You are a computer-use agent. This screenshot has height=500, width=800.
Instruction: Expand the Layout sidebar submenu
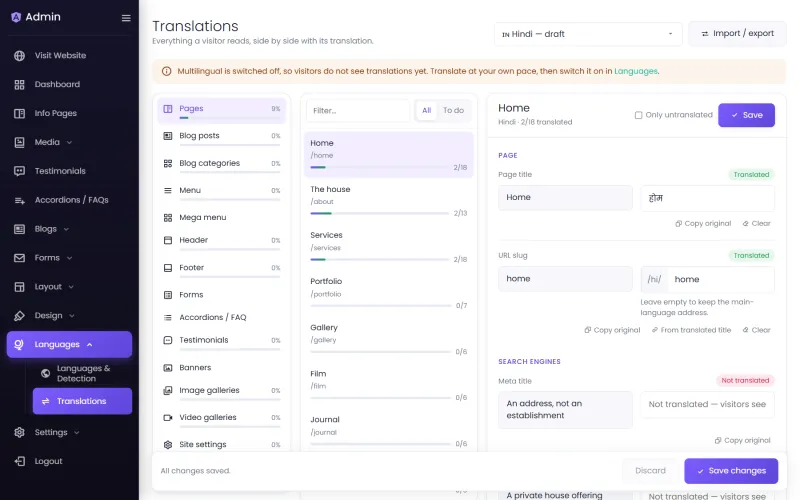71,287
